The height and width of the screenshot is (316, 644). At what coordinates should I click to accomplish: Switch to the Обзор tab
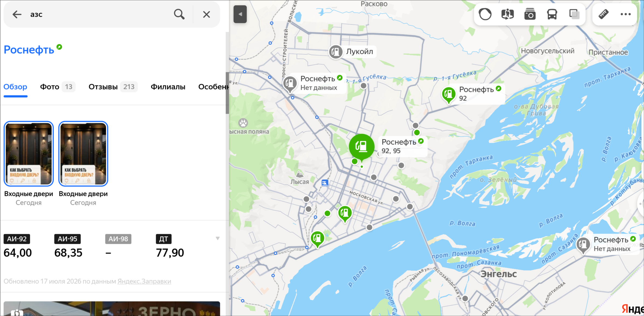pyautogui.click(x=15, y=87)
